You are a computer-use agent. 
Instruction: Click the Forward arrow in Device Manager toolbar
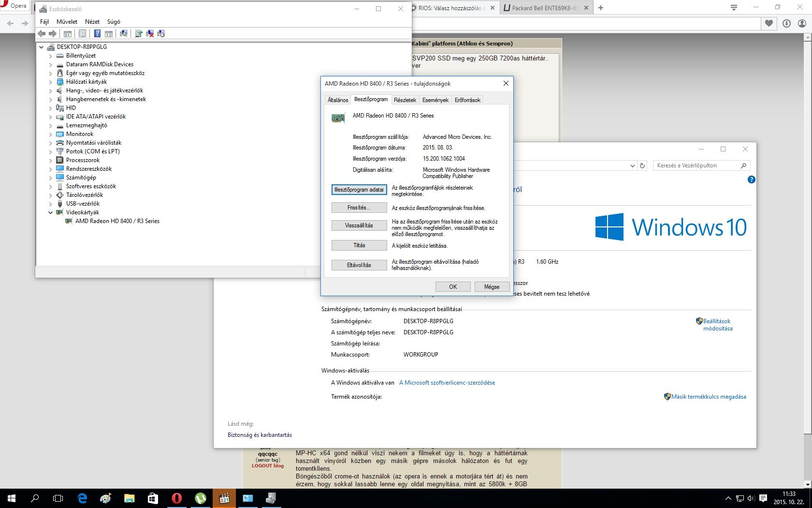[x=52, y=33]
